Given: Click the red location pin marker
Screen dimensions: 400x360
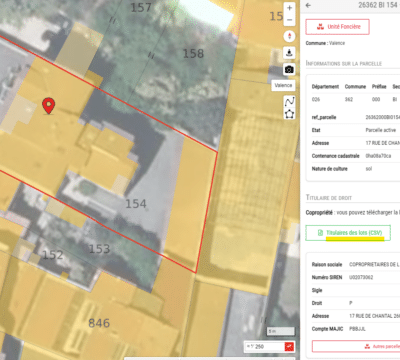Looking at the screenshot, I should (x=49, y=106).
